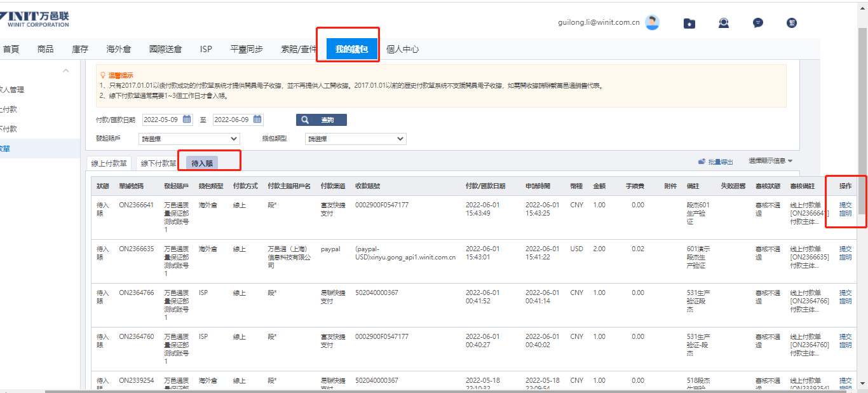Open calendar for end date 2022-06-09
The image size is (868, 393).
click(x=257, y=119)
